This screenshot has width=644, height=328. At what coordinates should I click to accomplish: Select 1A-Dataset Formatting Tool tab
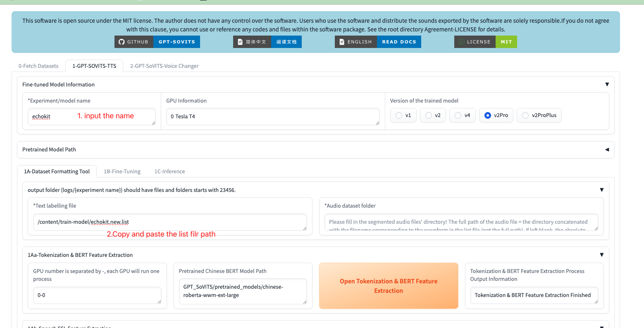tap(57, 171)
